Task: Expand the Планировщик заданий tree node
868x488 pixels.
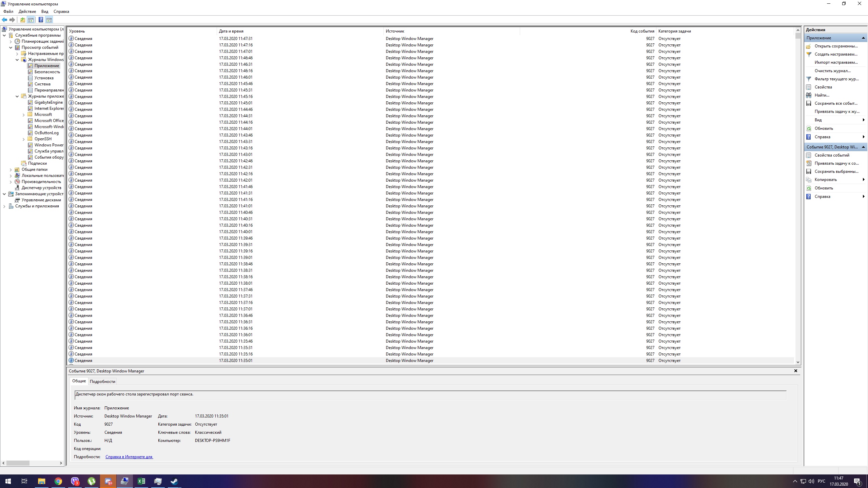Action: point(11,41)
